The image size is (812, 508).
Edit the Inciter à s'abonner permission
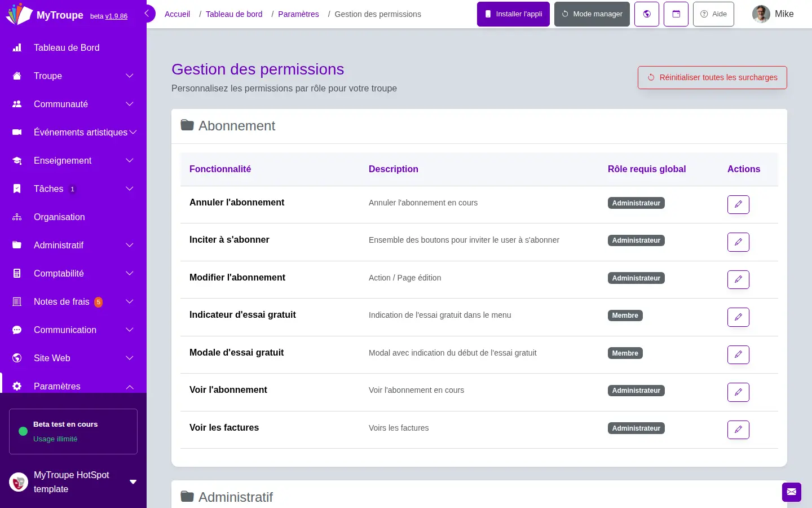pyautogui.click(x=738, y=242)
